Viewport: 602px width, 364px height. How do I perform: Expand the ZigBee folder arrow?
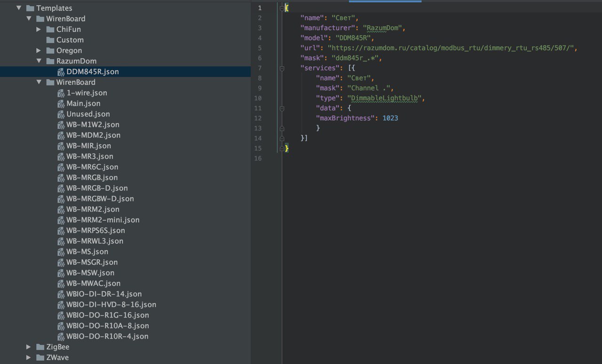pyautogui.click(x=29, y=347)
